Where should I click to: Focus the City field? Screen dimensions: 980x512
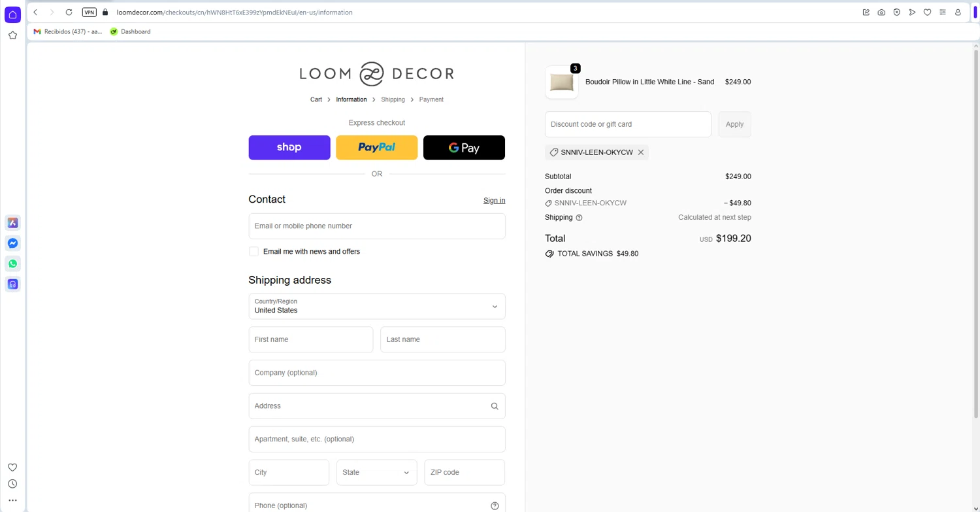pos(289,472)
